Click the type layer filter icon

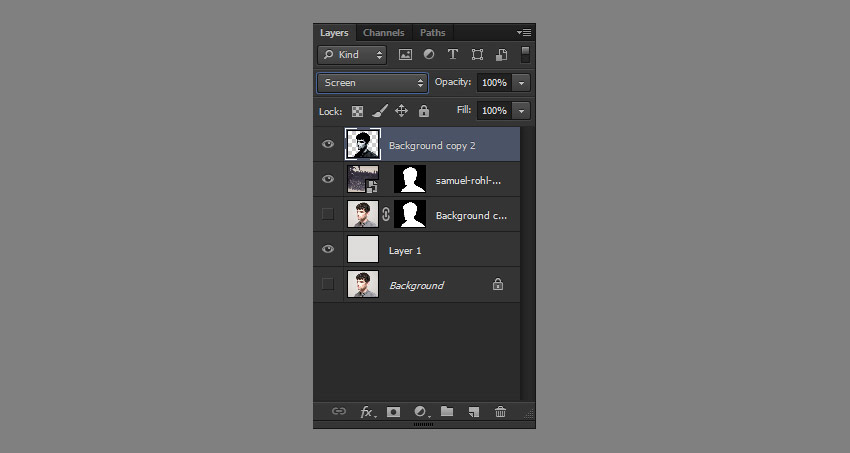(x=453, y=55)
